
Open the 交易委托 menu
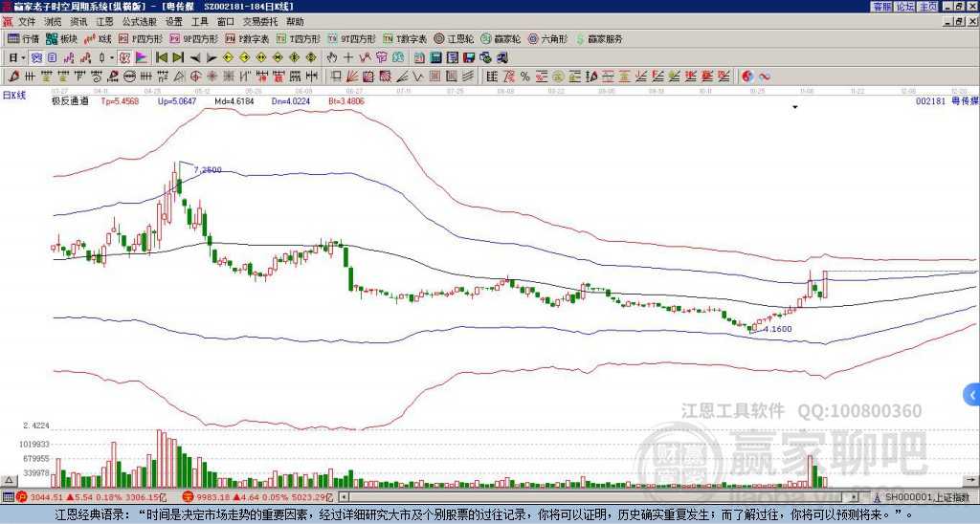coord(260,22)
